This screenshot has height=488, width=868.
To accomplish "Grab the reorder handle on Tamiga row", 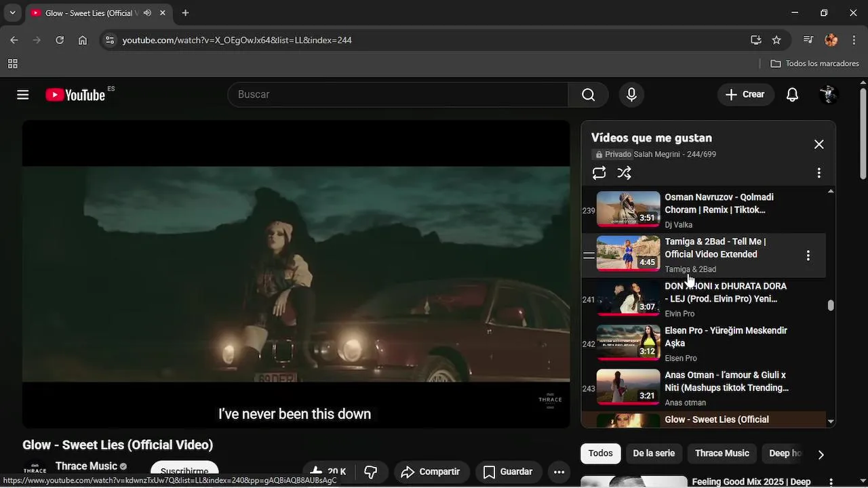I will pyautogui.click(x=589, y=256).
